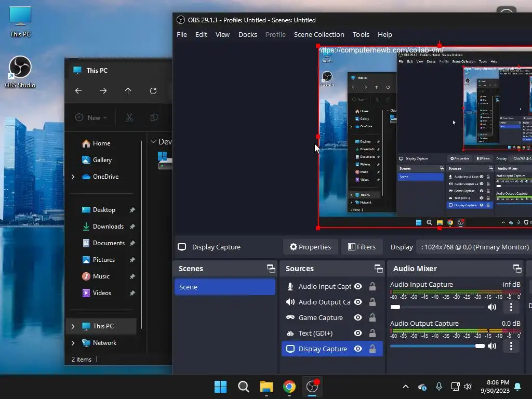Click the pin icon beside Music
The height and width of the screenshot is (399, 532).
(x=132, y=276)
